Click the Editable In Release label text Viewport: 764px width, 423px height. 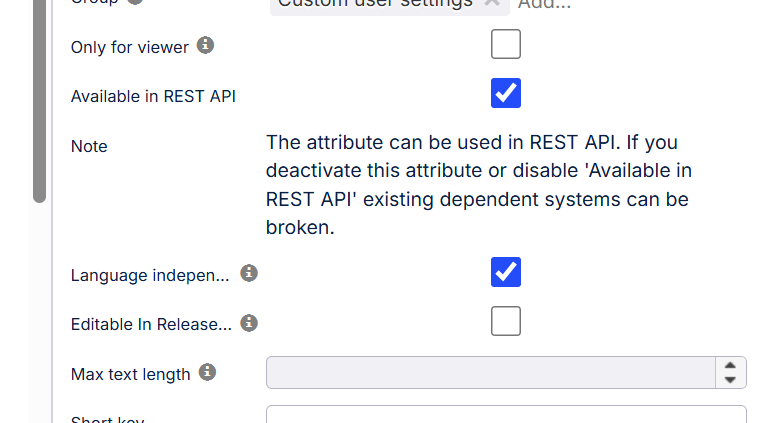coord(151,324)
